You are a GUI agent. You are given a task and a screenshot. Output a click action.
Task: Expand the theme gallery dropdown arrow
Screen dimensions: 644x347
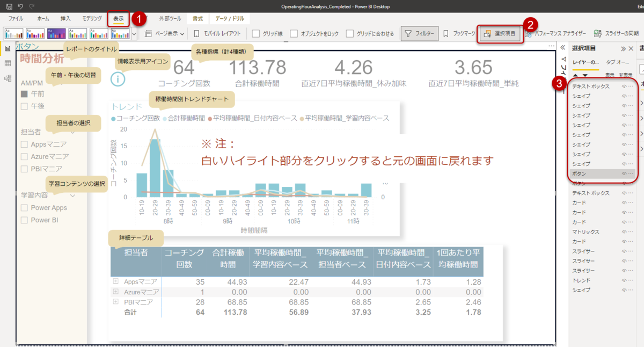pos(134,33)
